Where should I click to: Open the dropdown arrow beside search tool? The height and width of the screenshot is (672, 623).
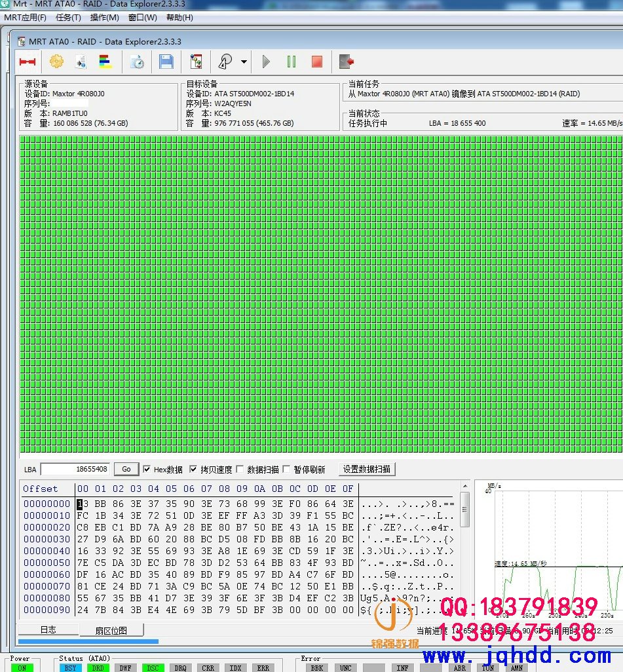244,62
